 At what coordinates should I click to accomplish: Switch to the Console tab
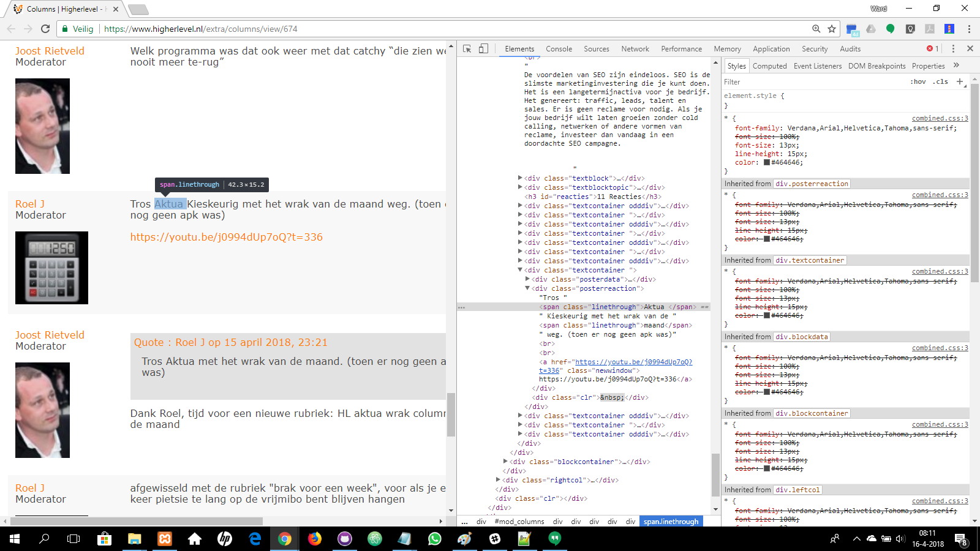tap(559, 49)
